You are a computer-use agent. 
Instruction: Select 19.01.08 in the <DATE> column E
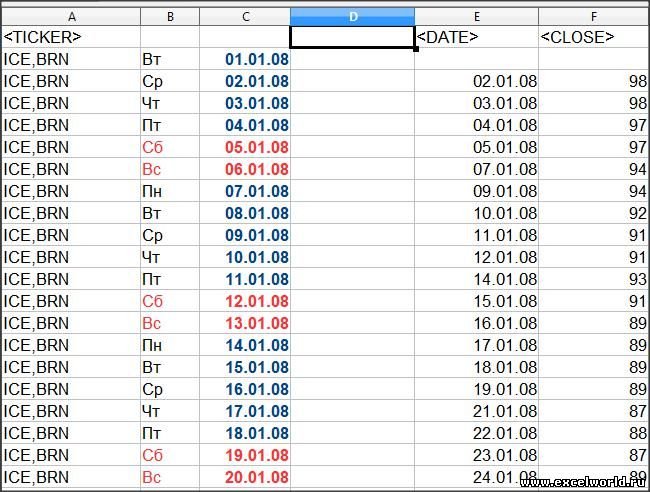coord(476,388)
